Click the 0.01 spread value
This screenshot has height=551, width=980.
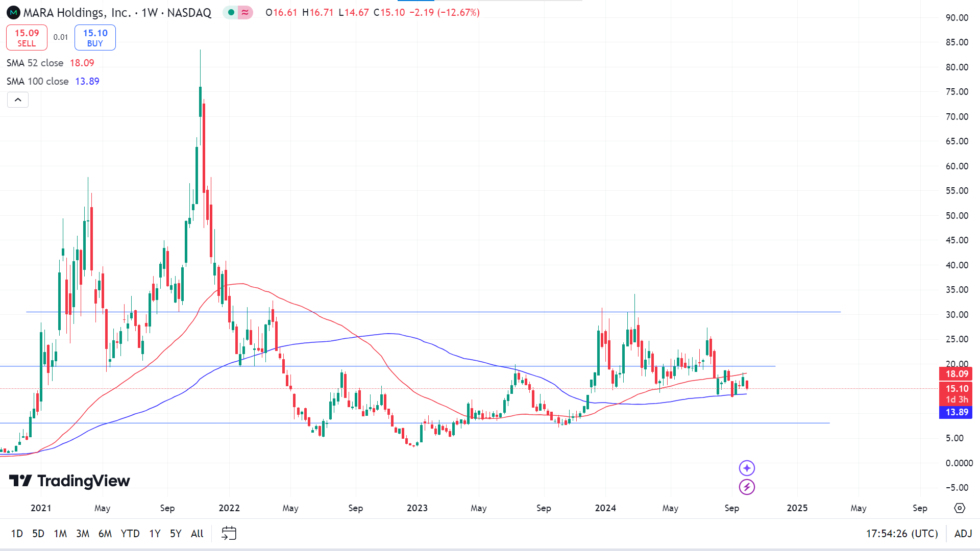tap(61, 37)
